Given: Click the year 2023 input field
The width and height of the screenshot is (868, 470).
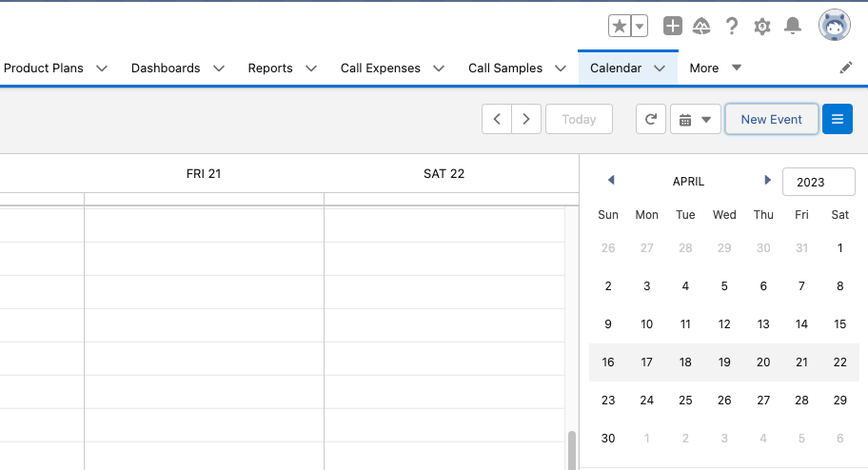Looking at the screenshot, I should point(819,182).
